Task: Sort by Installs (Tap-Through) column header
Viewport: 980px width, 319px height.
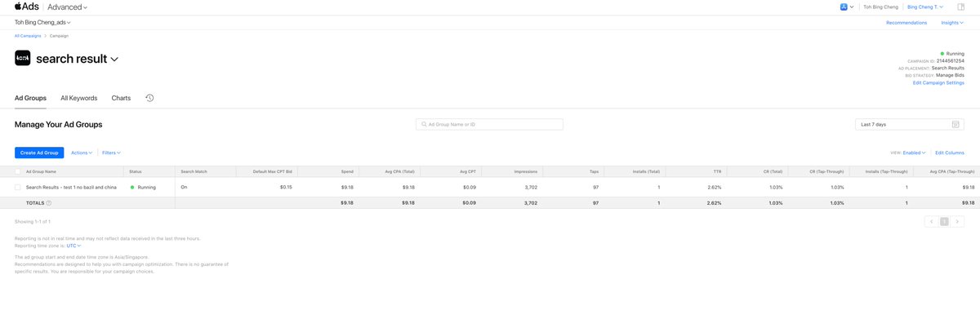Action: 885,172
